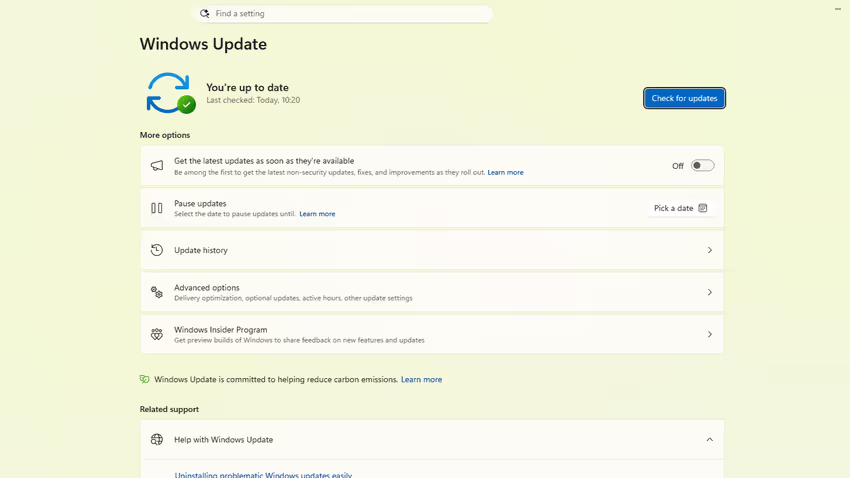Click Last checked: Today, 10:20 text
This screenshot has width=850, height=478.
coord(253,100)
